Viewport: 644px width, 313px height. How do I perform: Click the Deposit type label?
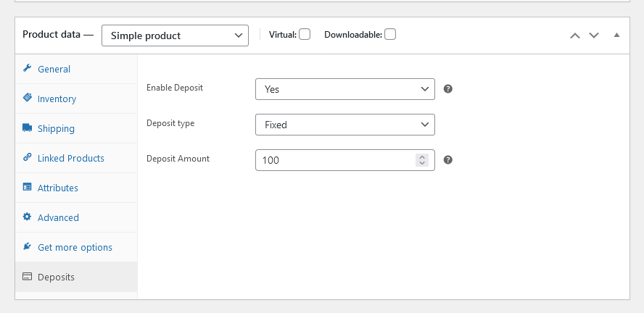170,123
